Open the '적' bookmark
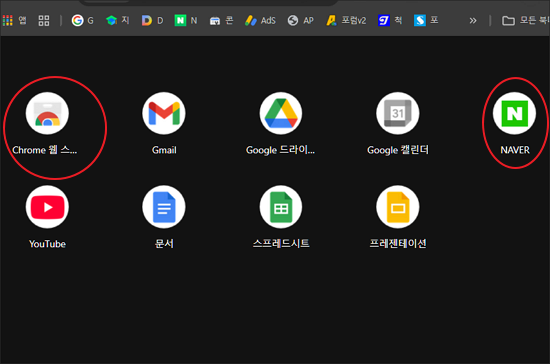 [x=390, y=20]
